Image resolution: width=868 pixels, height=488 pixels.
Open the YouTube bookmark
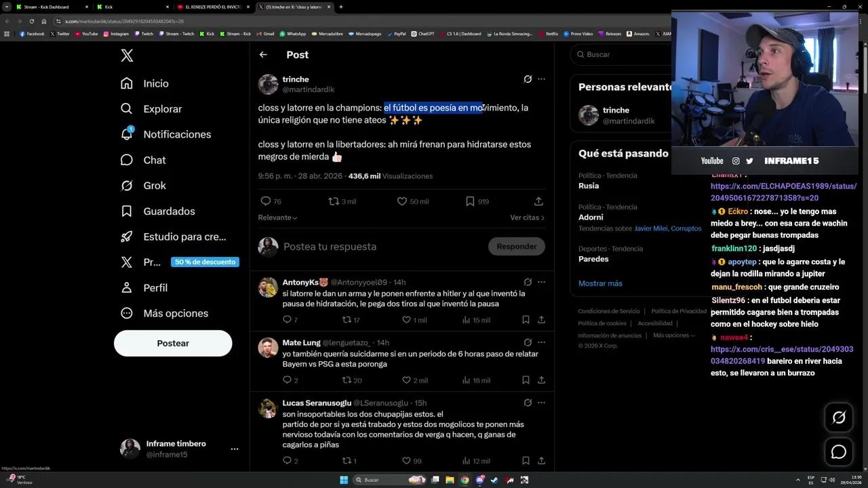[x=86, y=34]
